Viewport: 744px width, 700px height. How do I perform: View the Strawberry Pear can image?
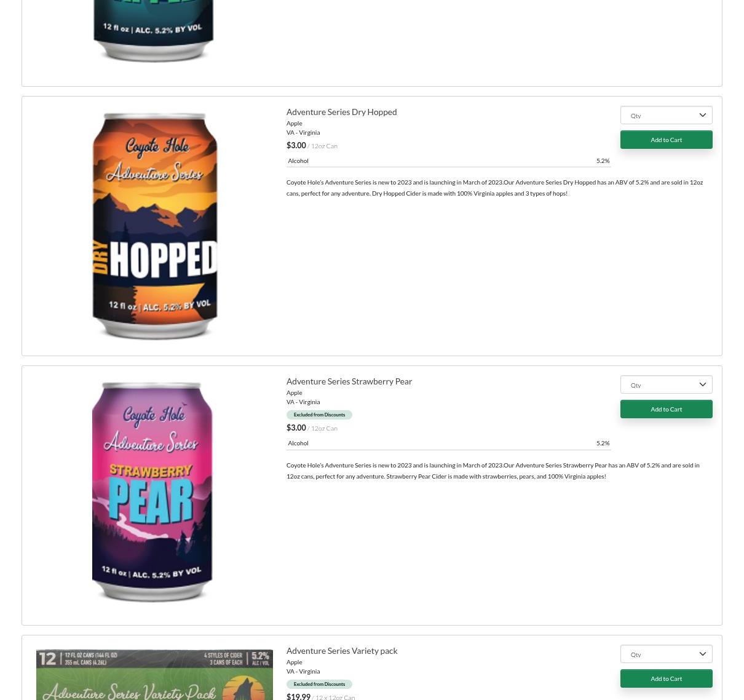tap(152, 492)
